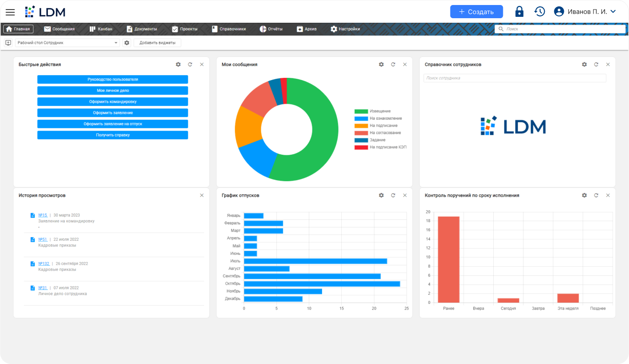Close the График отпусков widget
629x364 pixels.
[x=405, y=195]
